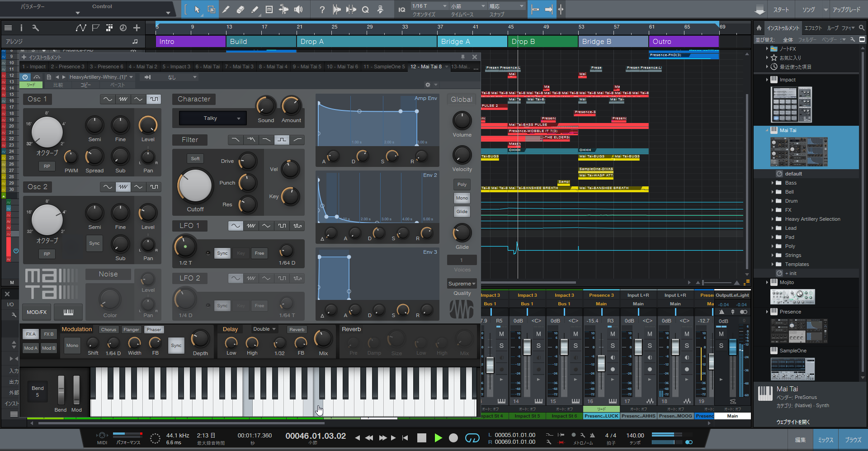Open the Delay mode Double dropdown
Image resolution: width=868 pixels, height=451 pixels.
(264, 329)
